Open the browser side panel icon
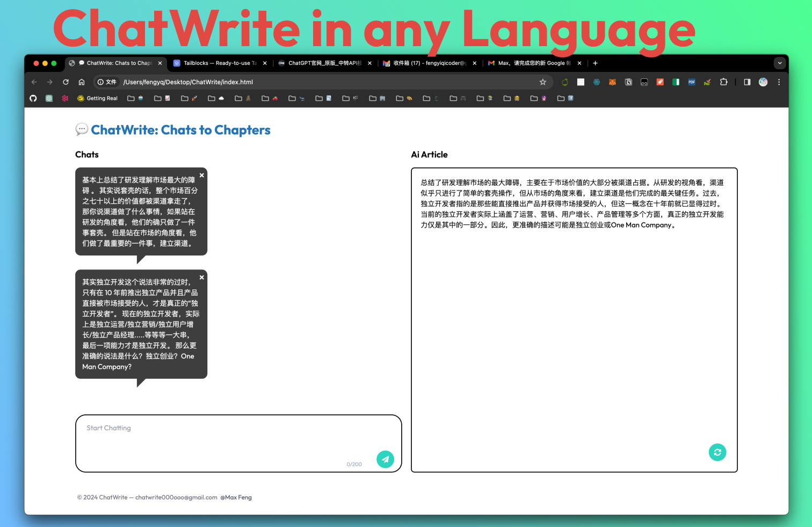Viewport: 812px width, 527px height. click(x=746, y=82)
